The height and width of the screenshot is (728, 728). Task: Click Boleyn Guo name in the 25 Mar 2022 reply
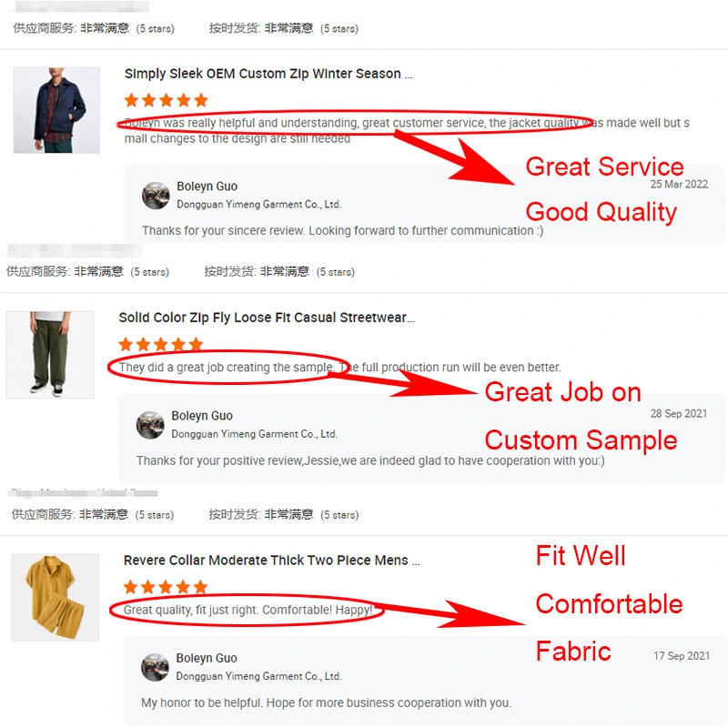click(207, 187)
